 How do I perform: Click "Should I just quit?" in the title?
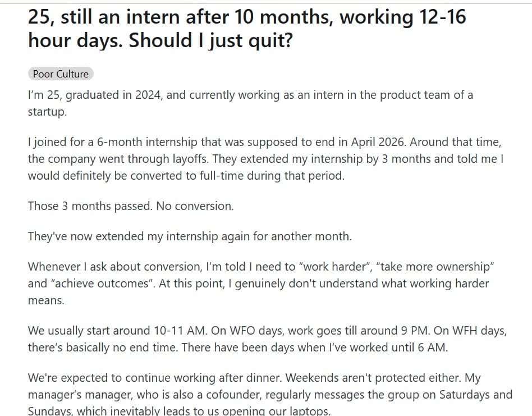click(210, 40)
